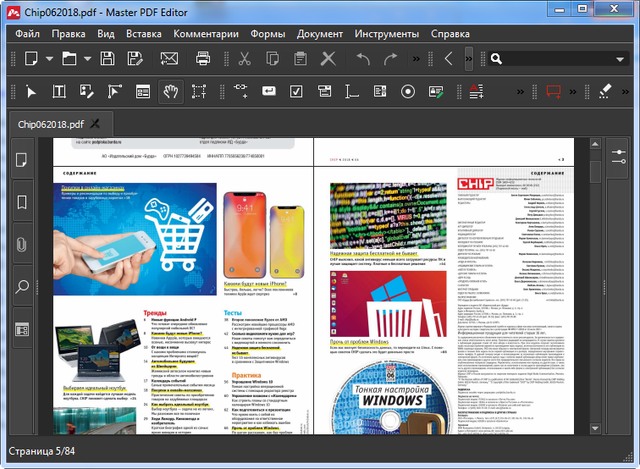Select the Hand tool in toolbar
Screen dimensions: 640x469
[171, 92]
